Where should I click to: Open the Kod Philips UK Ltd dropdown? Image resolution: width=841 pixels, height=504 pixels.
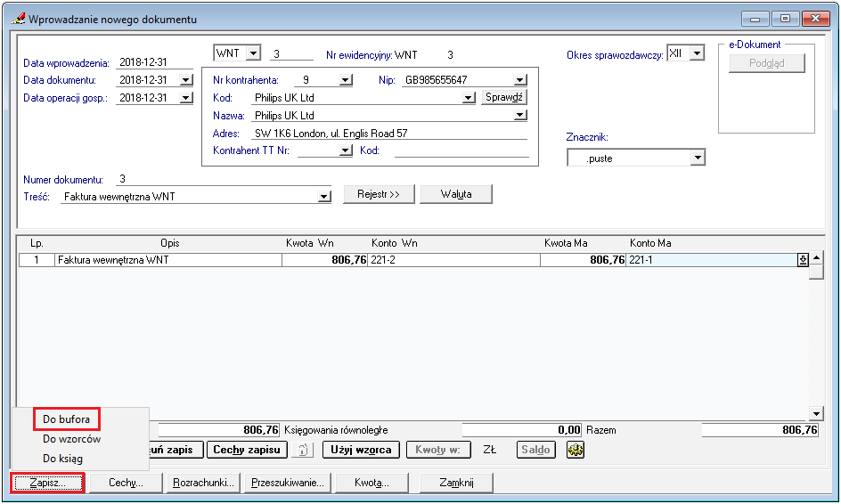coord(469,98)
